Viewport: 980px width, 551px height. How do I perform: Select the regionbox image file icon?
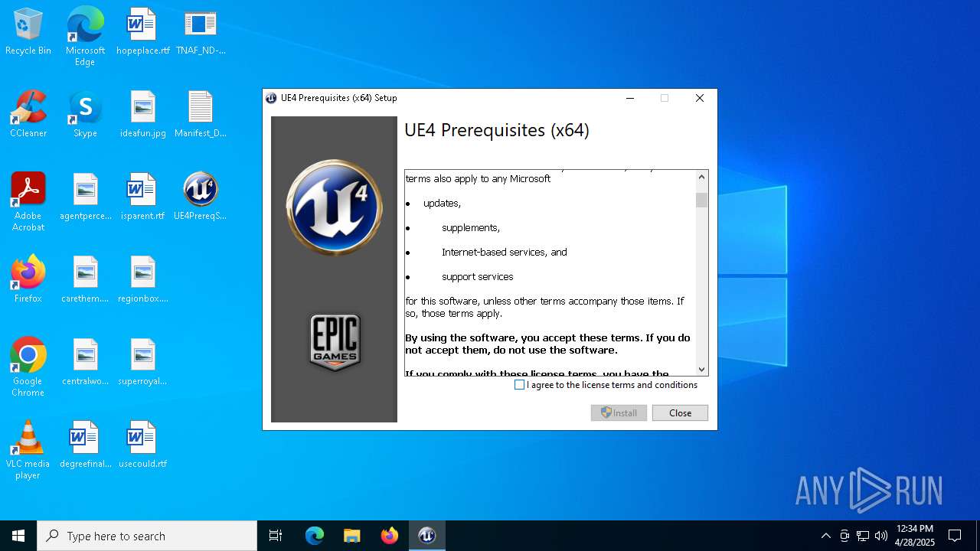(x=142, y=280)
